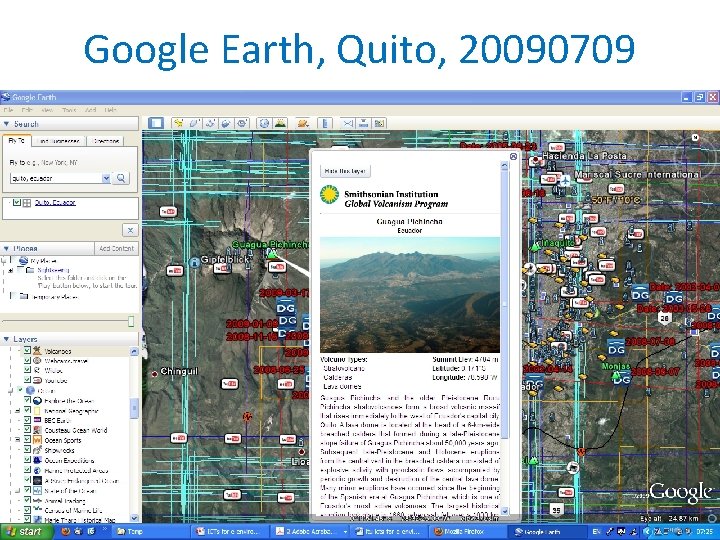Click the Hide this layer button
This screenshot has width=720, height=540.
click(x=345, y=171)
